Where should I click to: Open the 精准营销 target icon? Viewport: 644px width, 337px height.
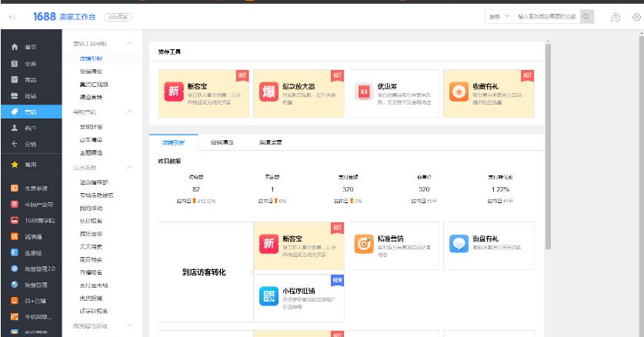coord(362,243)
